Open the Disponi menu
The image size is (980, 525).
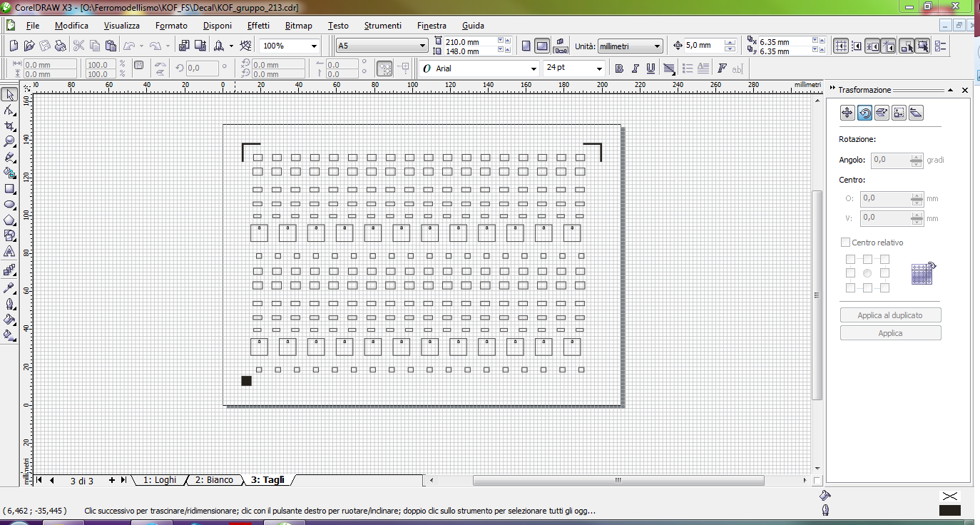[x=217, y=26]
